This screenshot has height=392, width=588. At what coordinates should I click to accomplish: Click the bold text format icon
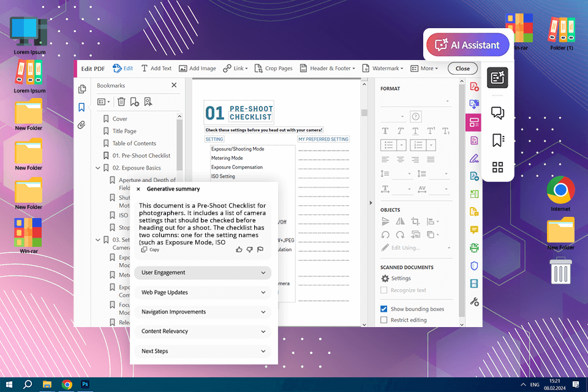385,131
